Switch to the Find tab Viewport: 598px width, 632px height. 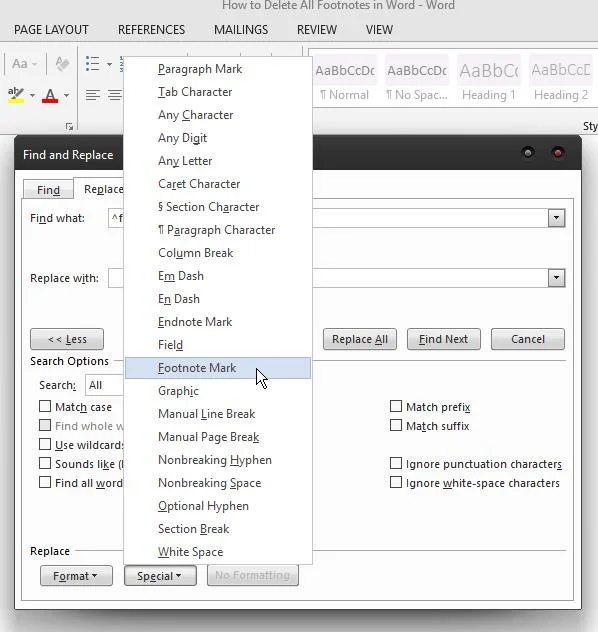pos(48,189)
